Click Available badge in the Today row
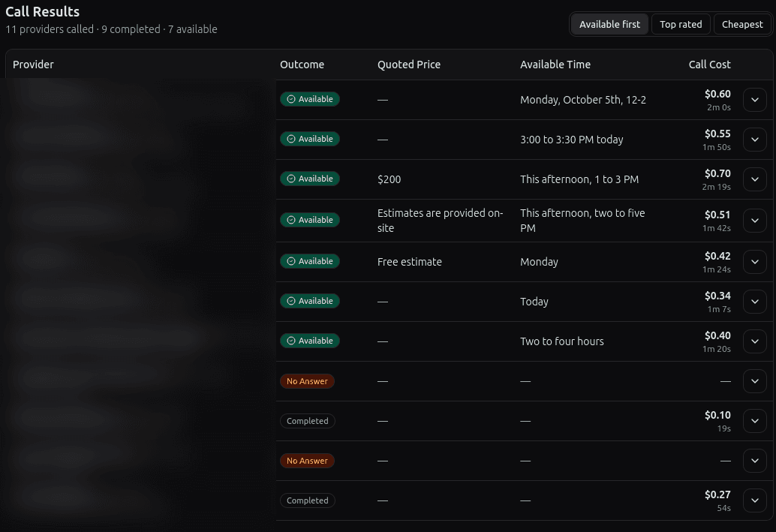 [310, 301]
